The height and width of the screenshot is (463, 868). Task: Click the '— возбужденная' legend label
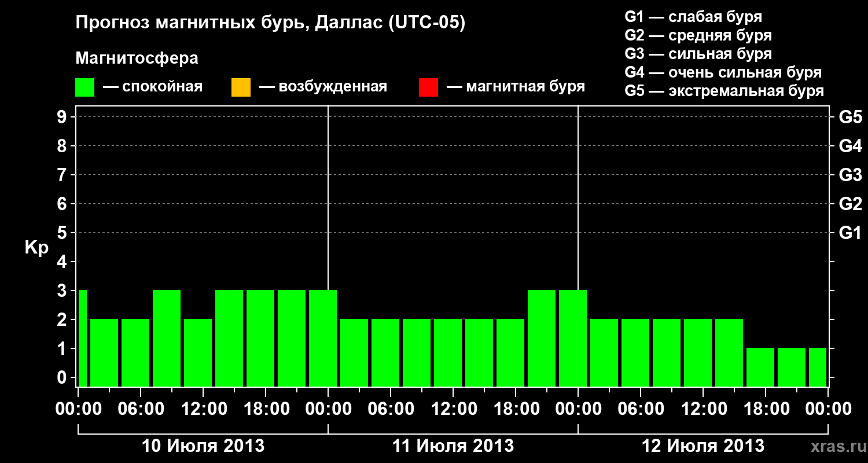click(323, 87)
